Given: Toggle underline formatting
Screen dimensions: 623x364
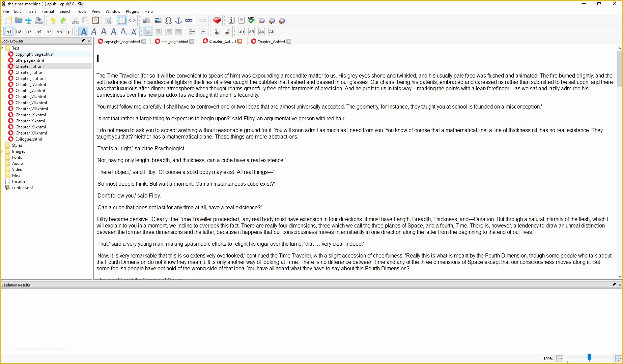Looking at the screenshot, I should pos(104,32).
